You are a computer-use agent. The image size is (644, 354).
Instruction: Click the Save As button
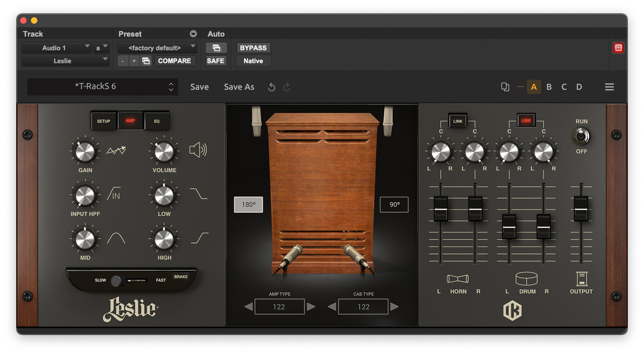239,87
